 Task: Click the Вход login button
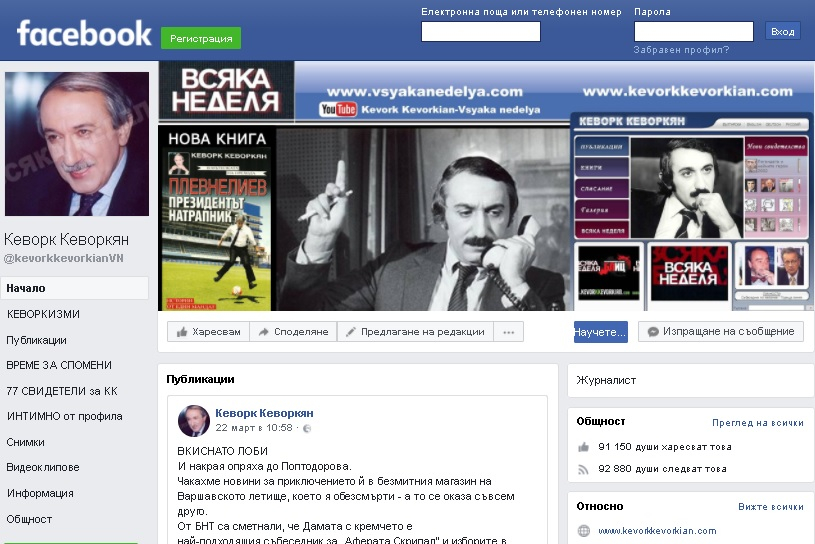pyautogui.click(x=782, y=32)
